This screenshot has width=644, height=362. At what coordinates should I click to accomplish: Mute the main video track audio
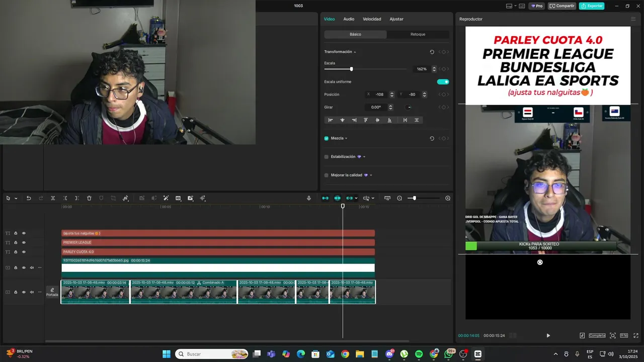[x=32, y=292]
